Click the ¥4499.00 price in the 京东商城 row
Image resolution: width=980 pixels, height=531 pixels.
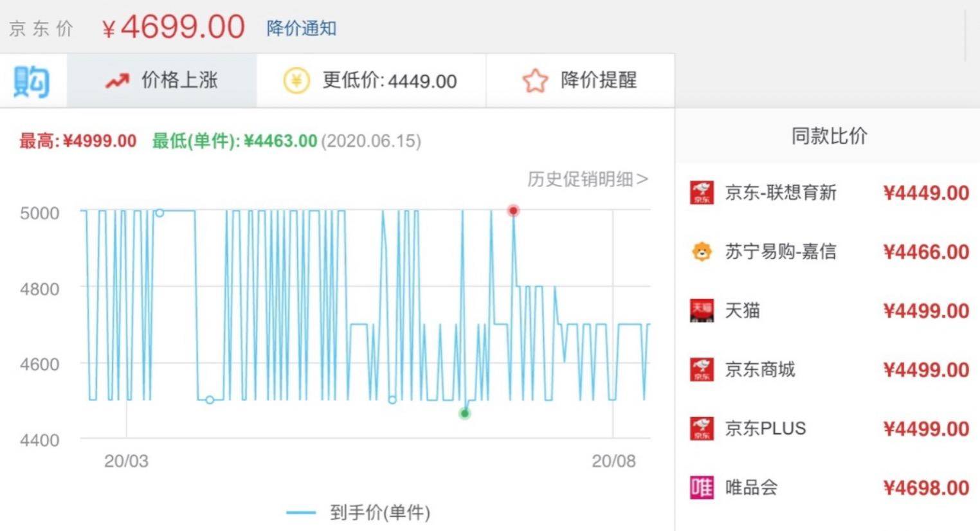926,370
